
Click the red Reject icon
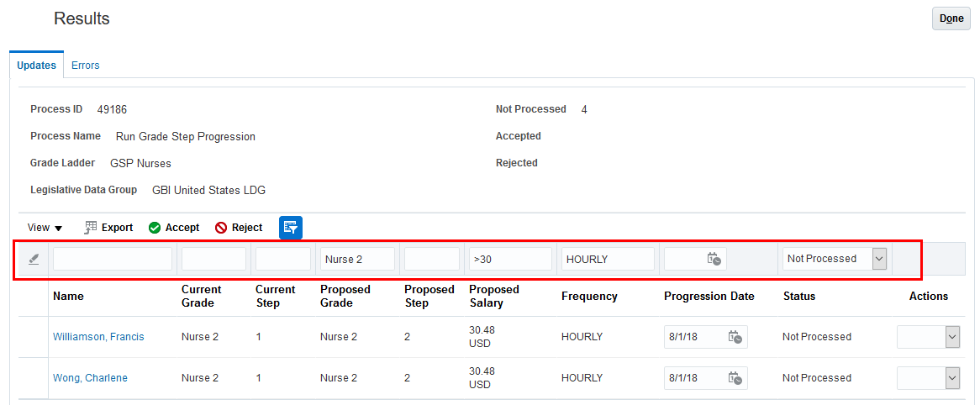[221, 228]
